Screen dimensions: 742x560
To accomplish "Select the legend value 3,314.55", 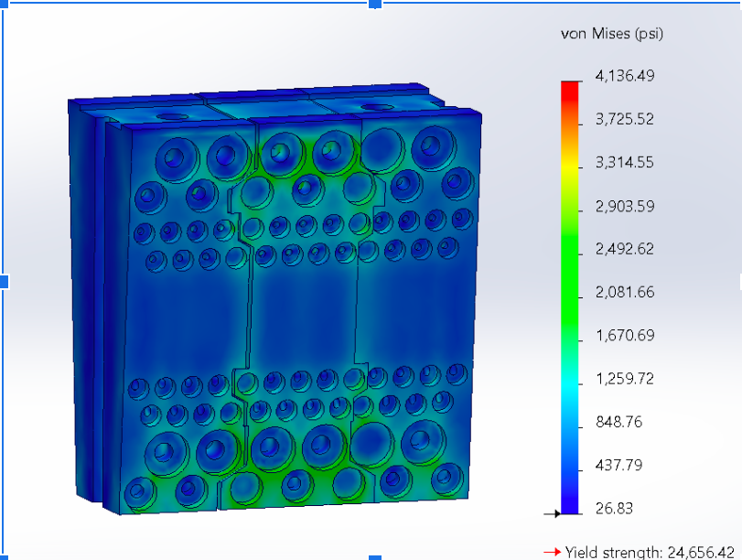I will click(x=625, y=162).
